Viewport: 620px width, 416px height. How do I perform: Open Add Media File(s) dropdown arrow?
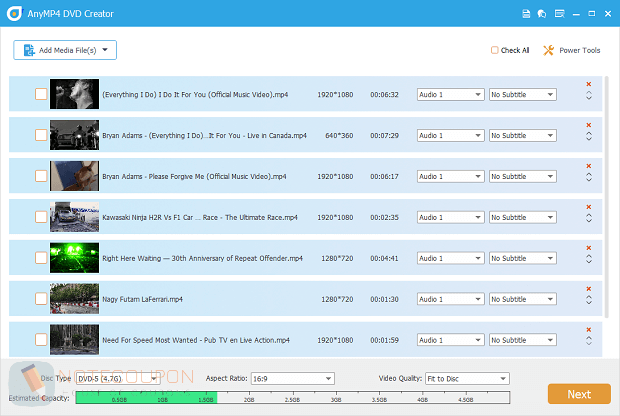click(105, 50)
